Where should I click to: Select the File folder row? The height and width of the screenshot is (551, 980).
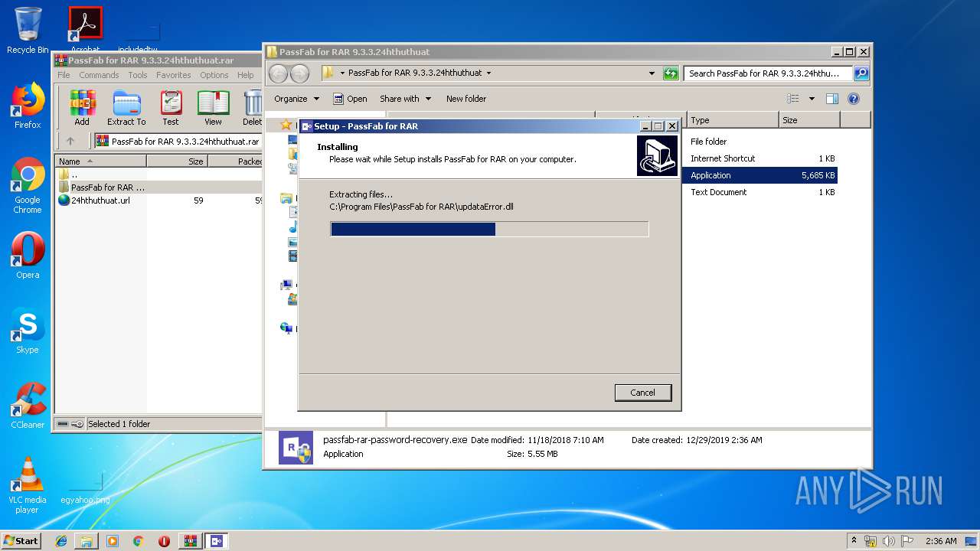pos(759,142)
